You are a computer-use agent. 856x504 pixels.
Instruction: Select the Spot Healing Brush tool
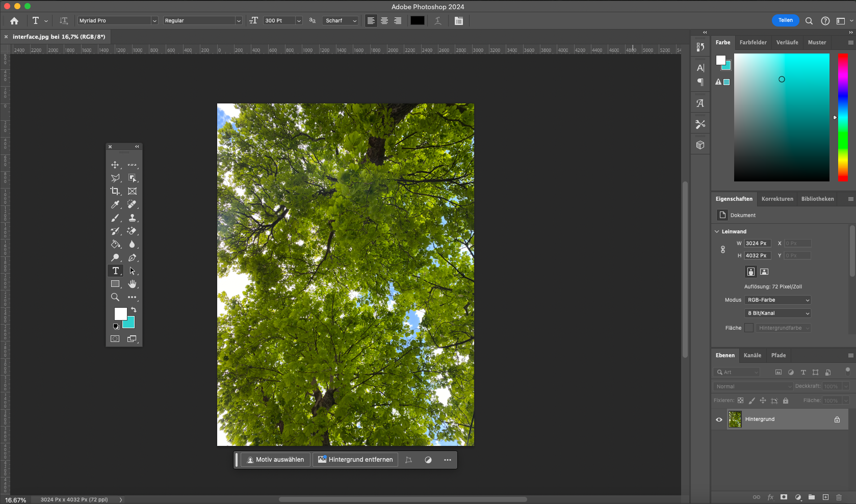(132, 204)
